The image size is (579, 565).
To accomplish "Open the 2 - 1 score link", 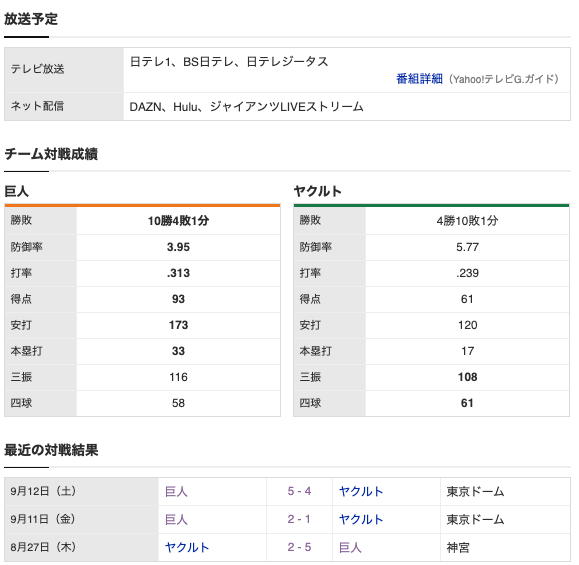I will click(x=299, y=519).
